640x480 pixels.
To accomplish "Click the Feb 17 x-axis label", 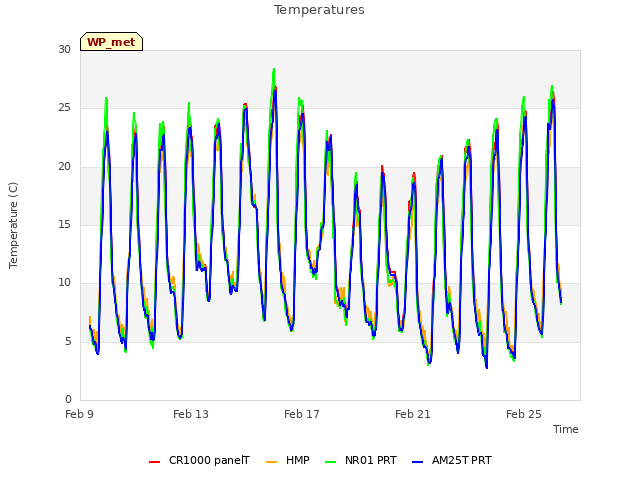I will (x=302, y=414).
